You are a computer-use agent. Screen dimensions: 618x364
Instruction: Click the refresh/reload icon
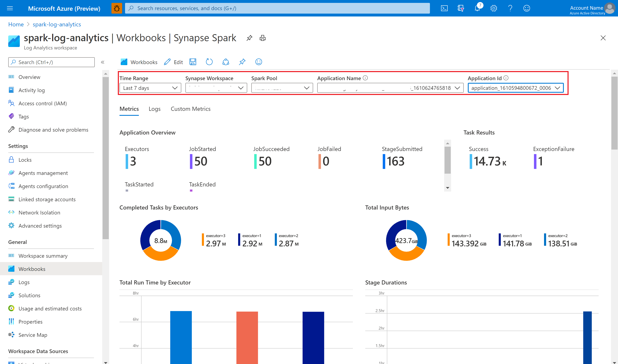pos(210,62)
